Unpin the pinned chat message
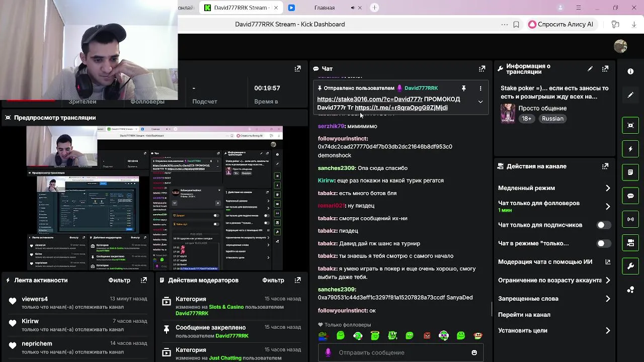The height and width of the screenshot is (362, 644). tap(464, 88)
